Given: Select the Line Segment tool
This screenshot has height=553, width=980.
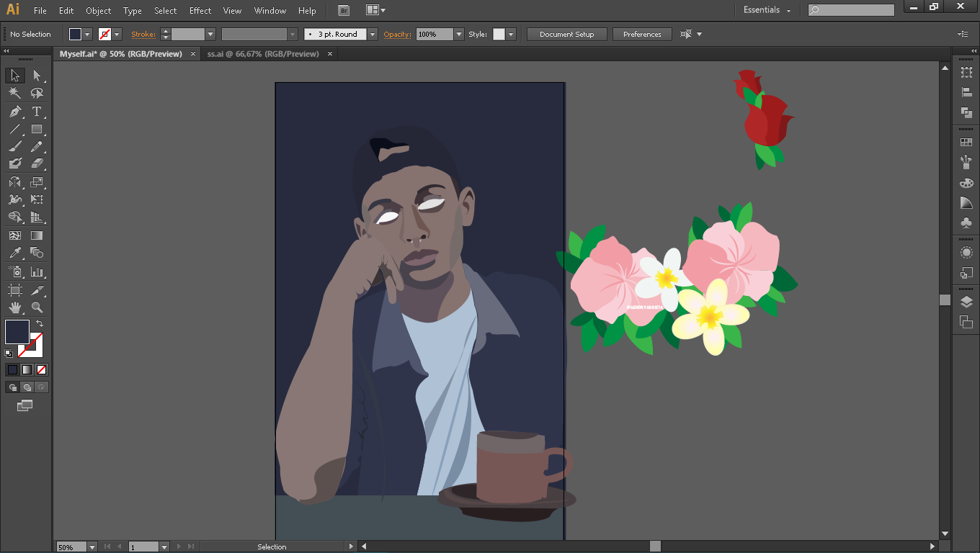Looking at the screenshot, I should (x=14, y=130).
